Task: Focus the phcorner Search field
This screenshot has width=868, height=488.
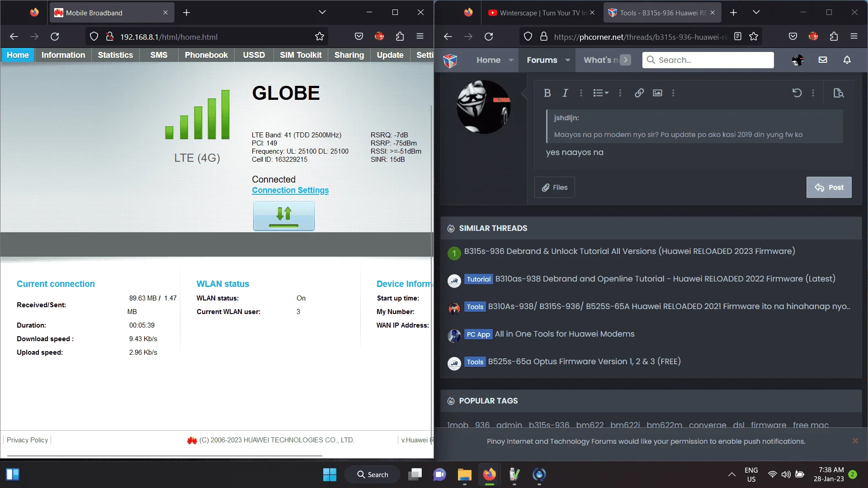Action: click(x=708, y=60)
